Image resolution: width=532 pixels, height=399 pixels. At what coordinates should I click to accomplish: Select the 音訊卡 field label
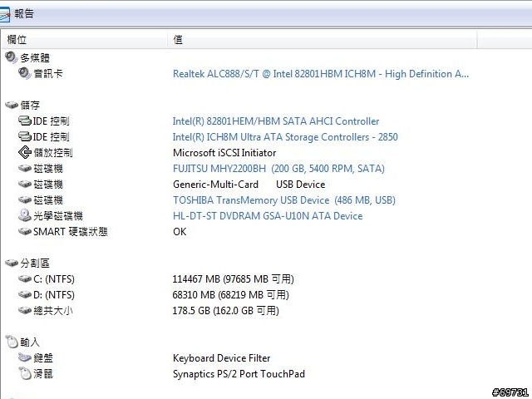click(x=48, y=73)
